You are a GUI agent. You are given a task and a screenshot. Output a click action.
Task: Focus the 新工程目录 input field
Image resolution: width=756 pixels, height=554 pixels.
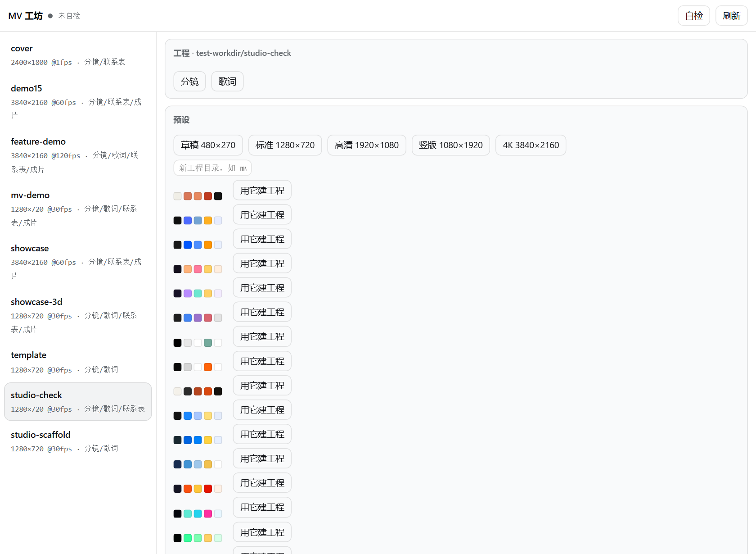(212, 168)
